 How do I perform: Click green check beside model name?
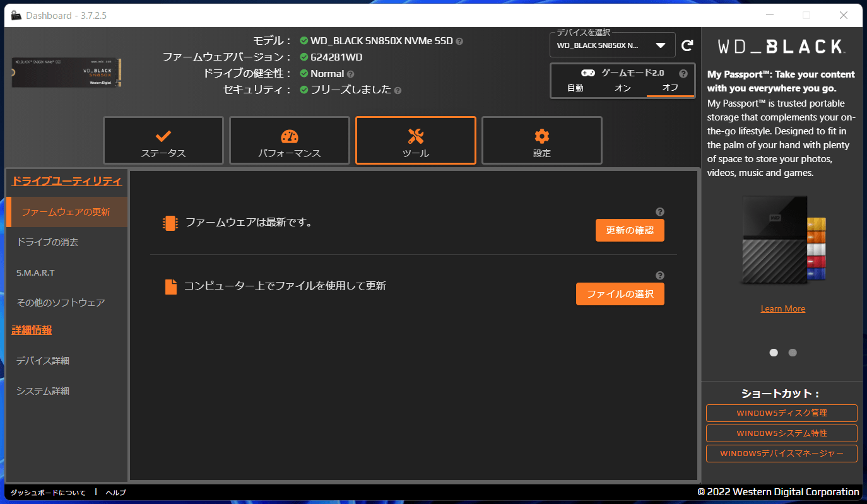pyautogui.click(x=304, y=41)
